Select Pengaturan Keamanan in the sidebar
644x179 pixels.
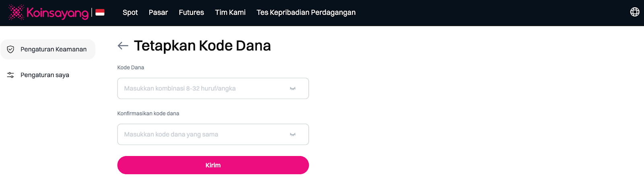pos(53,50)
